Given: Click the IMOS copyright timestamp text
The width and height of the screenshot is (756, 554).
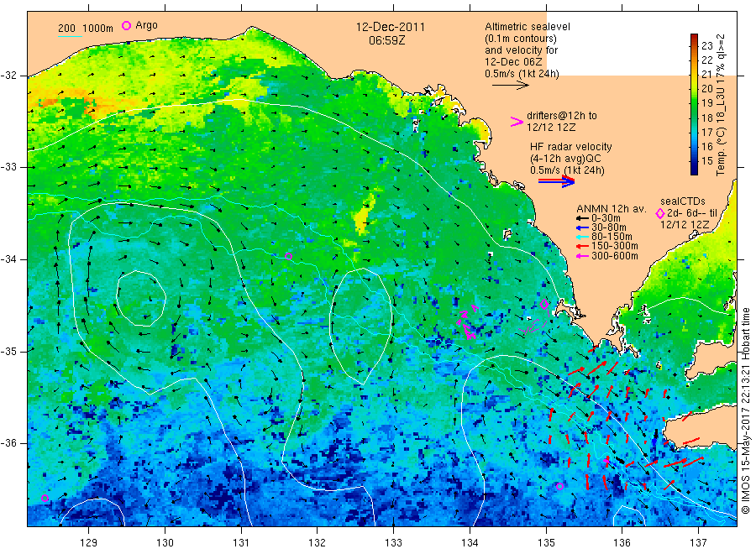Looking at the screenshot, I should (x=745, y=410).
